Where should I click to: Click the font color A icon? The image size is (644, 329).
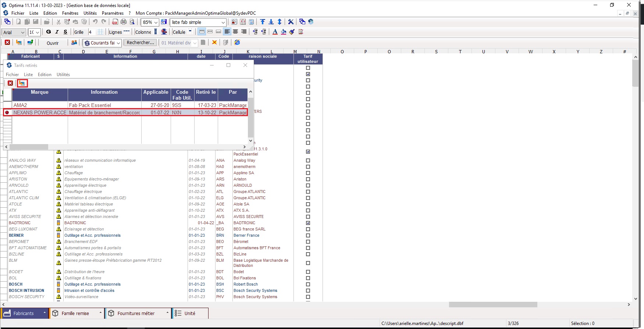[x=275, y=32]
